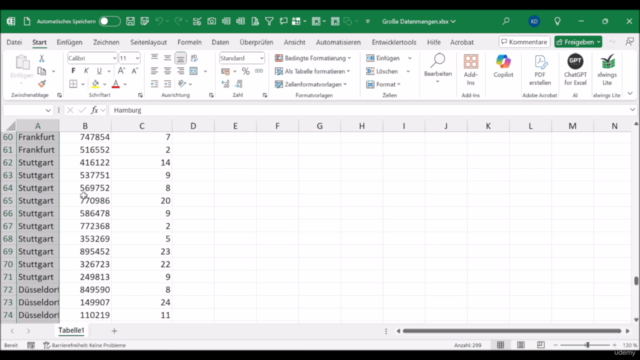Click the borders grid icon
Screen dimensions: 640x360
73,84
